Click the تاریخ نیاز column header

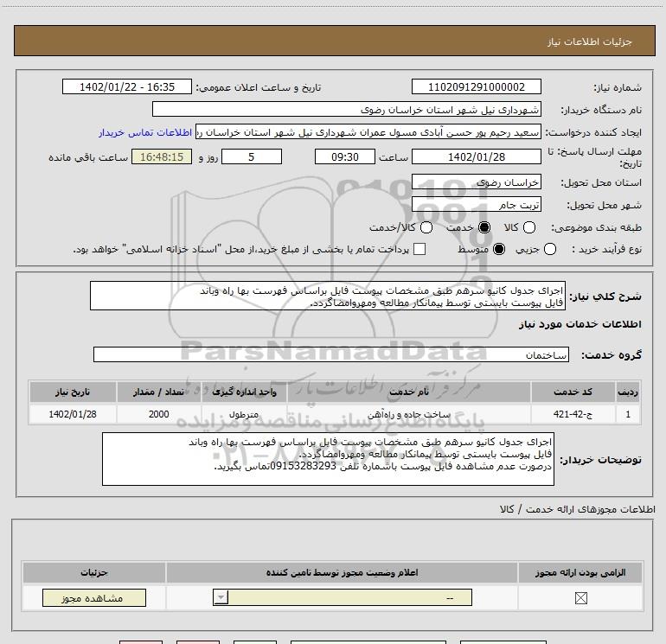tap(73, 392)
